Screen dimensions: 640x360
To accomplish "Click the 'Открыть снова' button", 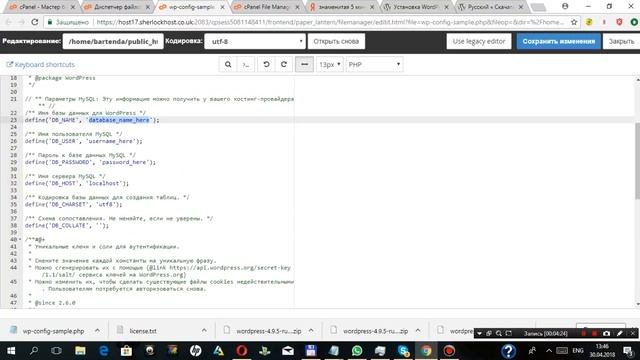I will tap(336, 41).
